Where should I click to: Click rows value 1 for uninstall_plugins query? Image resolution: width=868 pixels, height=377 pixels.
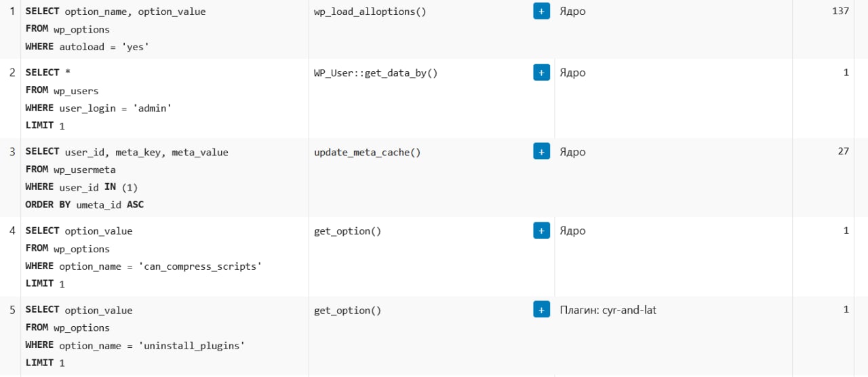click(x=846, y=309)
